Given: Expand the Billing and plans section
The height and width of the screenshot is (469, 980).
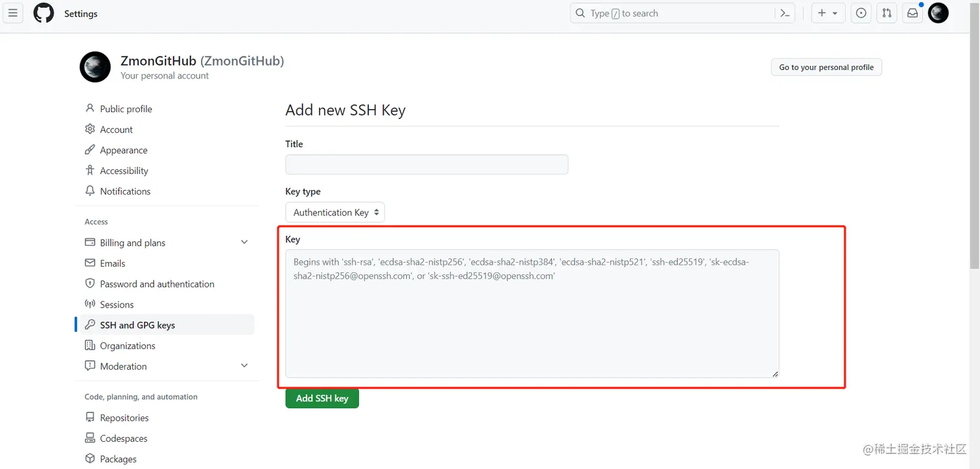Looking at the screenshot, I should coord(244,242).
